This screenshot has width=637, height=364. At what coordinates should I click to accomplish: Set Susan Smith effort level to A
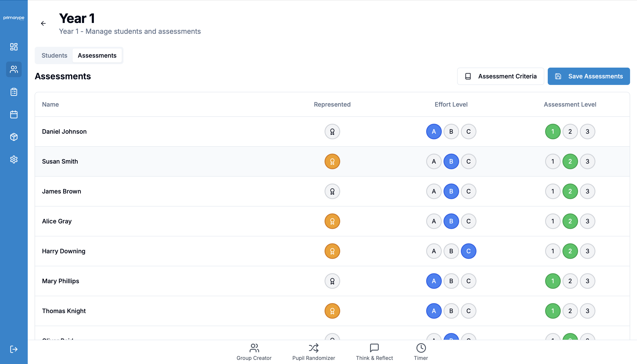coord(434,161)
